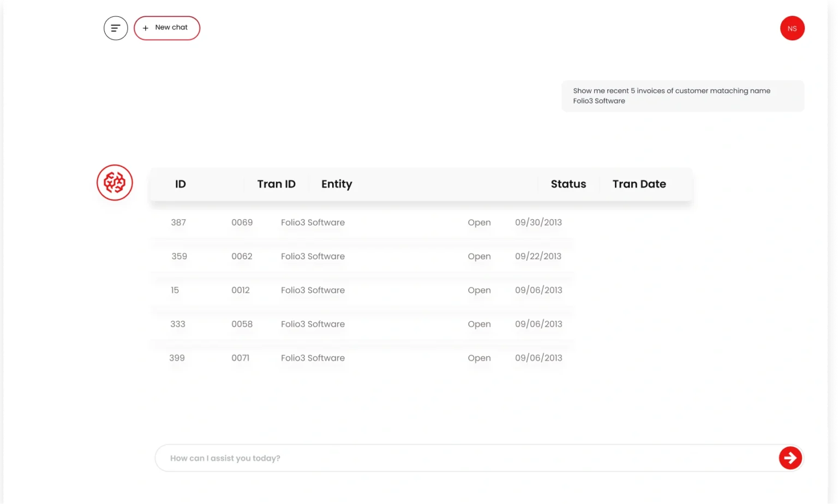Click the date 09/22/2013
This screenshot has height=504, width=838.
pos(538,256)
